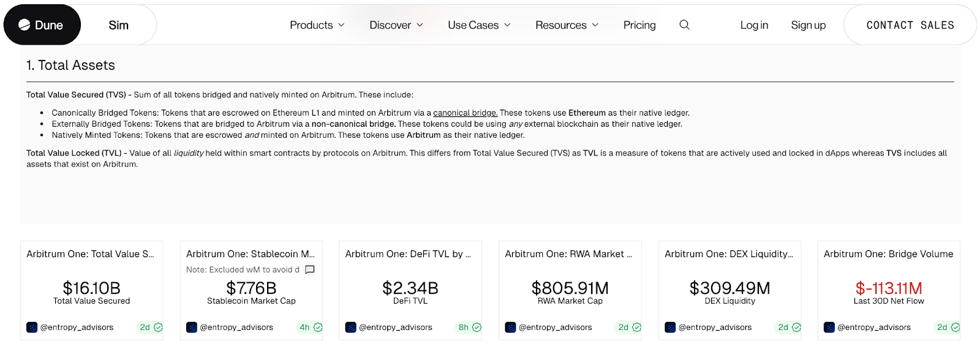Click the search magnifier icon in navbar
Screen dimensions: 980x352
coord(684,25)
